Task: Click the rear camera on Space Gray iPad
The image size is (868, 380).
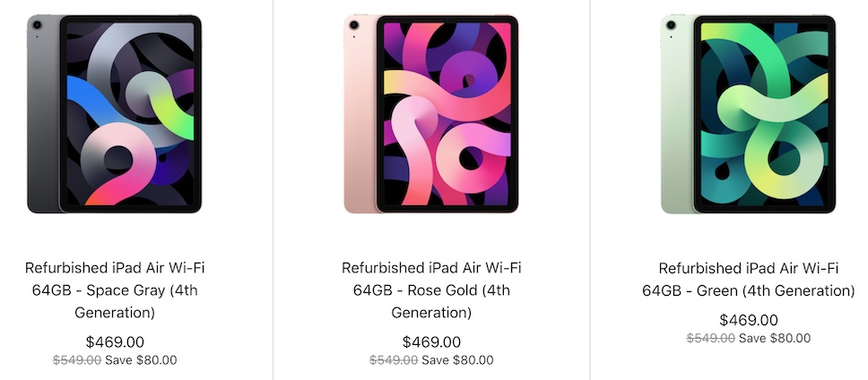Action: click(x=37, y=25)
